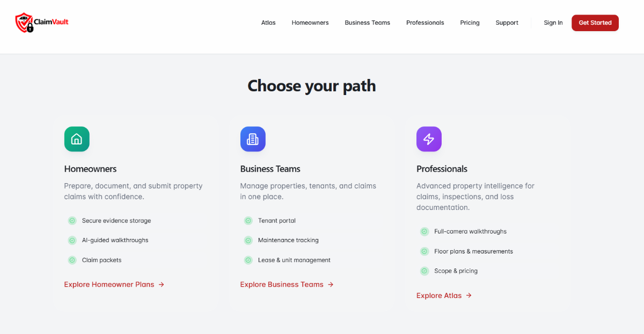Open the Atlas navigation item
Image resolution: width=644 pixels, height=334 pixels.
point(268,23)
